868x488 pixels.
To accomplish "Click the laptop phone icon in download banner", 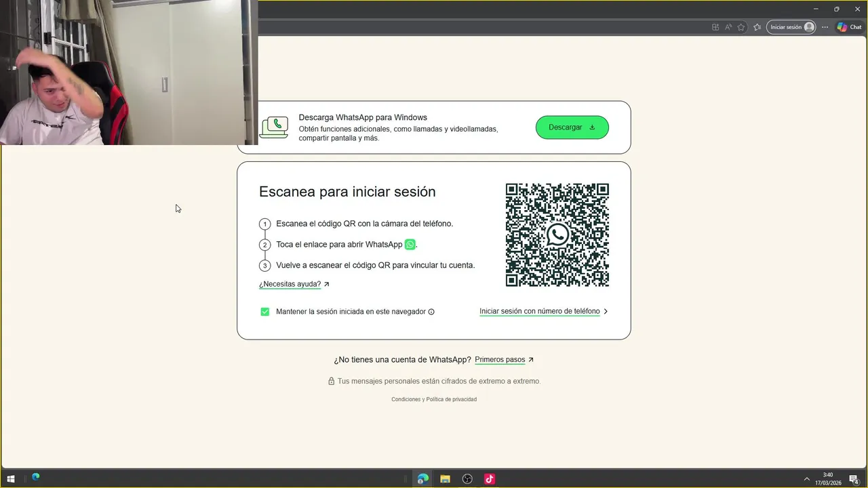I will point(274,127).
